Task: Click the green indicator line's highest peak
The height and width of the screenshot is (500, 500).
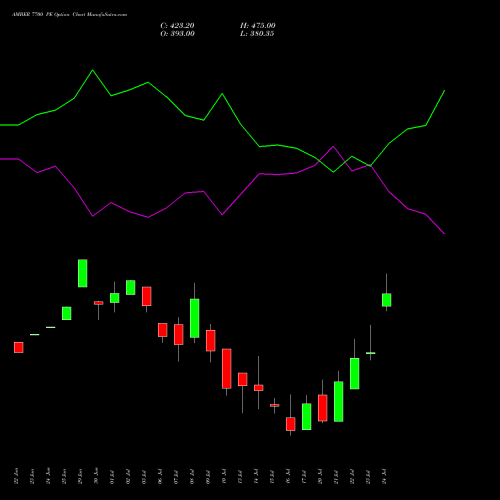Action: point(93,70)
